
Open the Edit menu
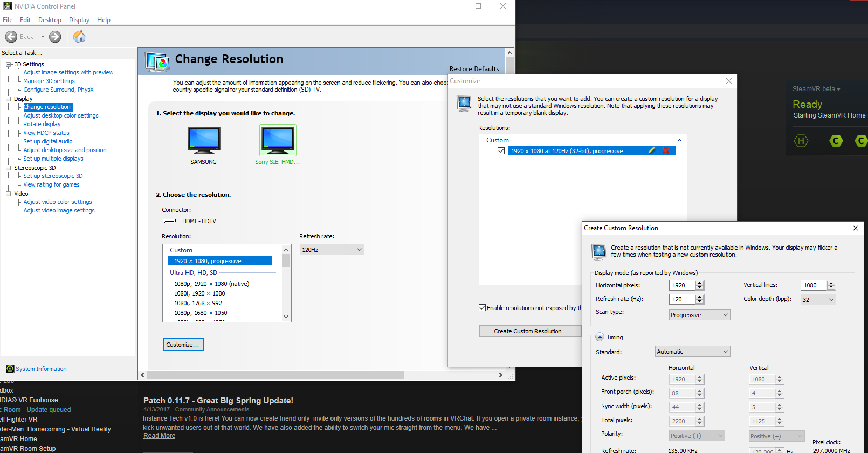point(25,20)
